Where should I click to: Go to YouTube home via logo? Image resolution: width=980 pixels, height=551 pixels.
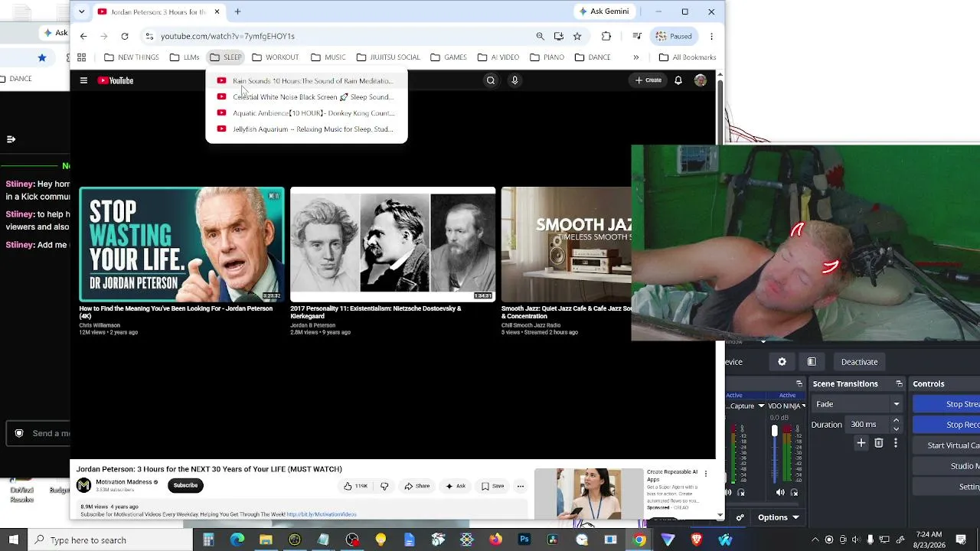click(116, 80)
